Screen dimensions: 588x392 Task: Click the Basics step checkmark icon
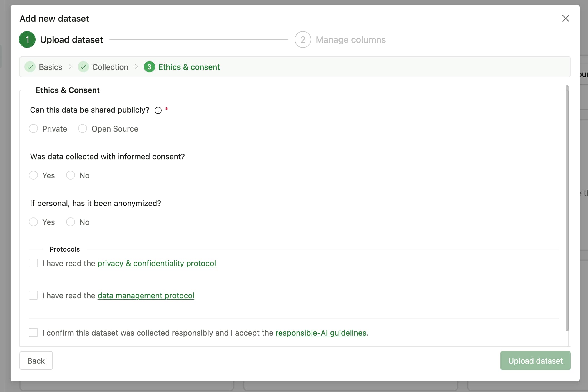(30, 67)
